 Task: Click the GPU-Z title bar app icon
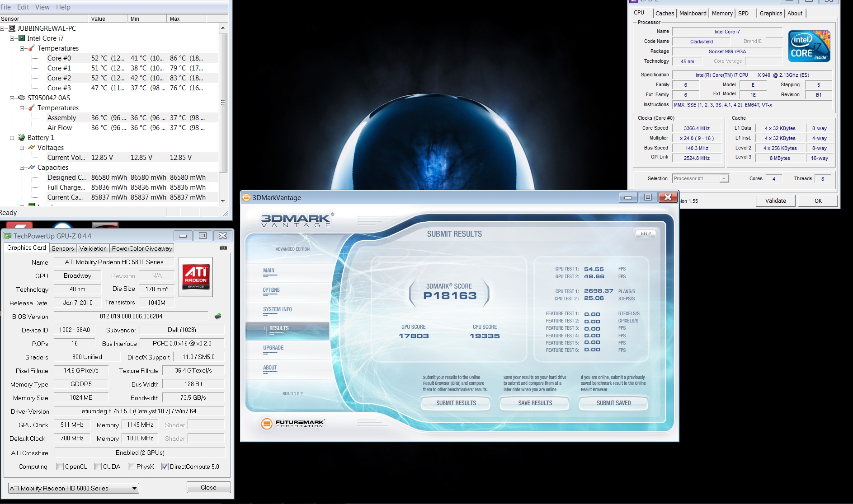pos(7,236)
